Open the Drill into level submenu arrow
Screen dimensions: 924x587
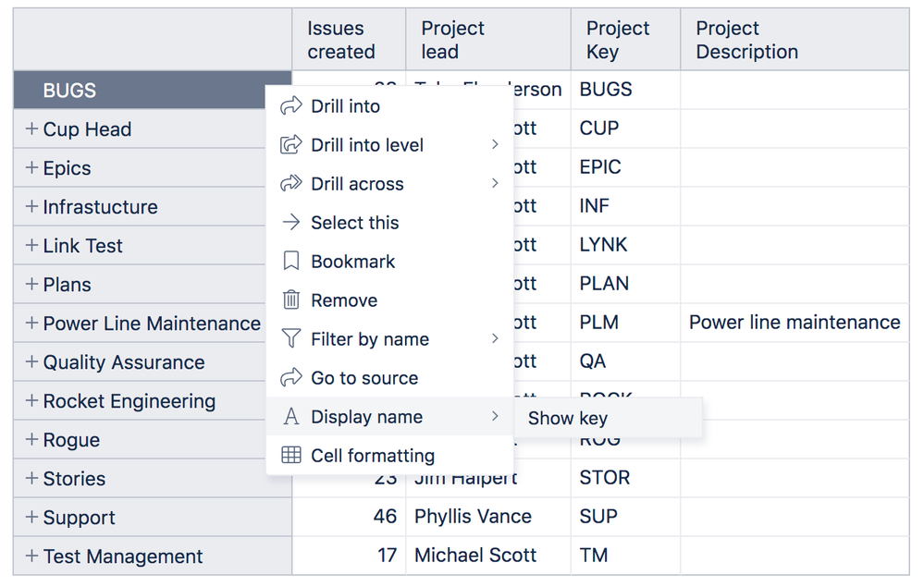tap(495, 145)
